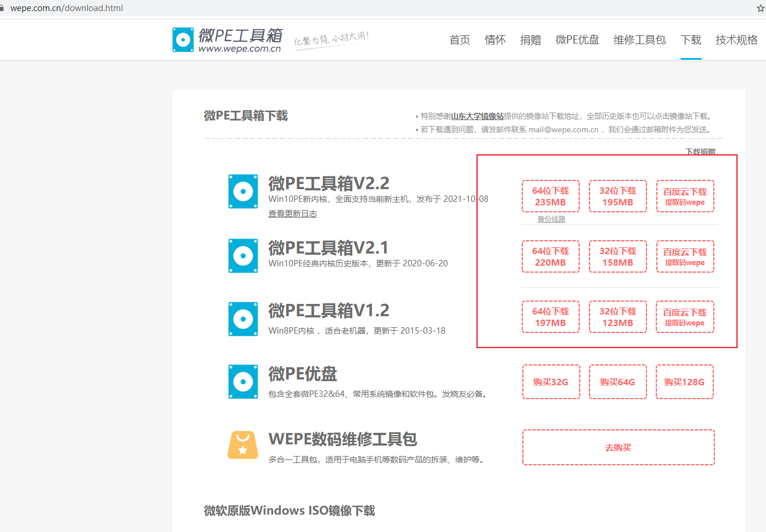Screen dimensions: 766x532
Task: Click the 去购买 button
Action: [x=618, y=447]
